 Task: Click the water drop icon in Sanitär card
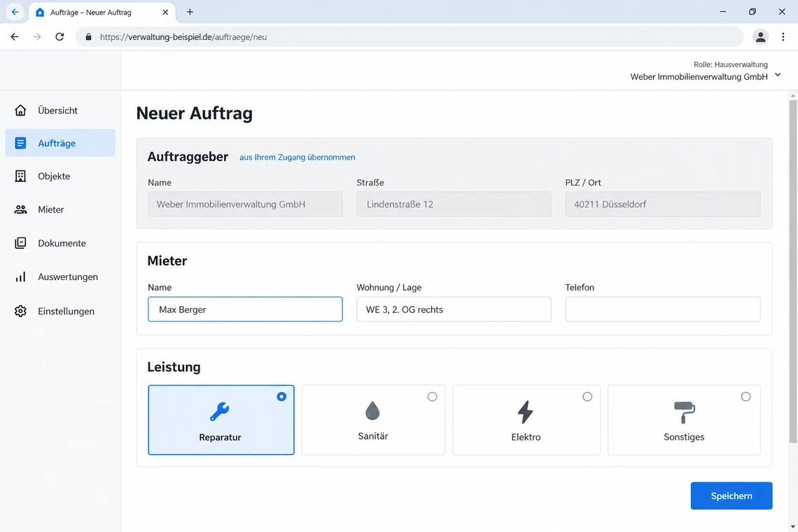(x=372, y=410)
